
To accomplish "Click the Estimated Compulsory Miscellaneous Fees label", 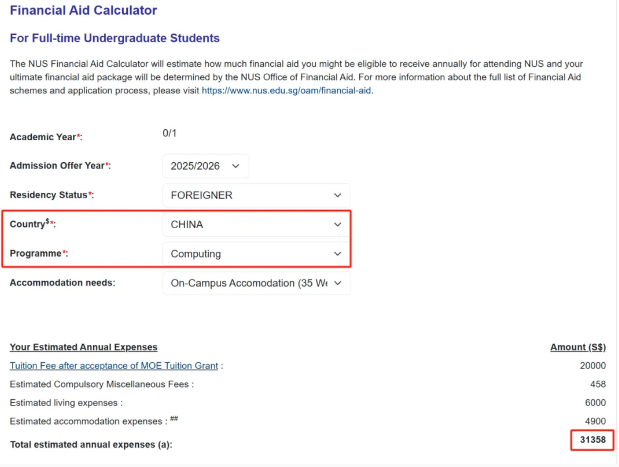I will click(x=100, y=384).
